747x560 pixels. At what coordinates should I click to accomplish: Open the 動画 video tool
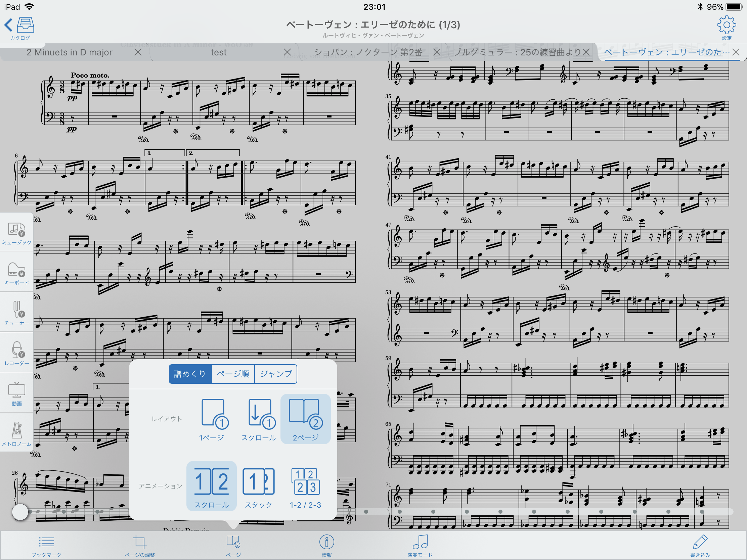click(16, 393)
